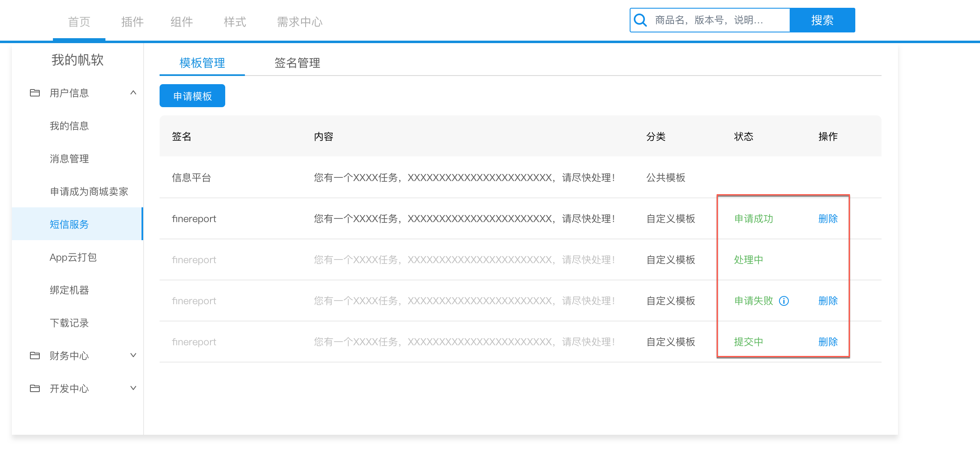This screenshot has width=980, height=452.
Task: Click the blue 搜索 button
Action: (822, 20)
